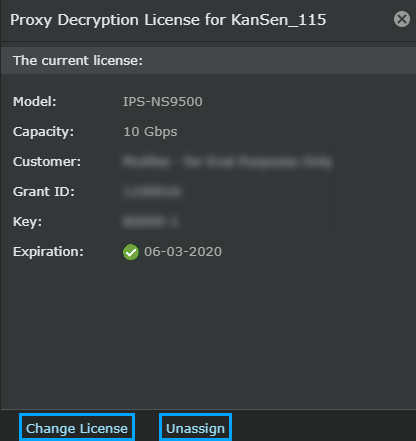Unassign the current license
The width and height of the screenshot is (416, 441).
pyautogui.click(x=195, y=428)
